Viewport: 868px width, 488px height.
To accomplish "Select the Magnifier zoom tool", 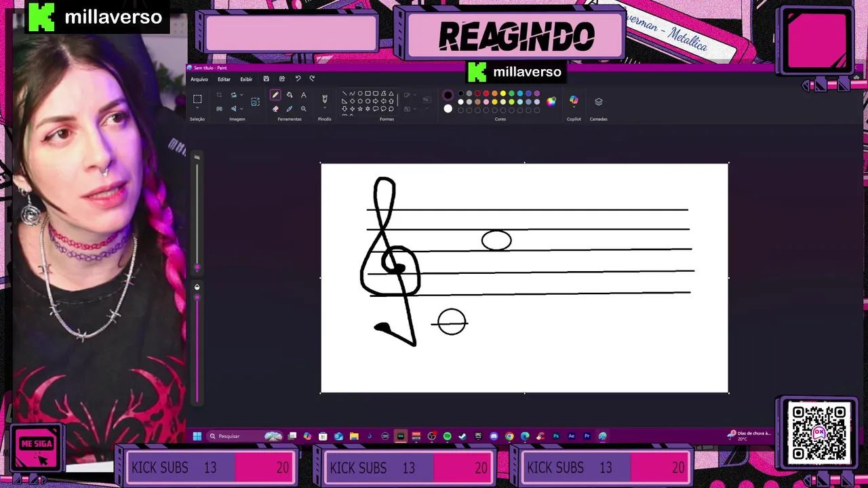I will click(303, 108).
